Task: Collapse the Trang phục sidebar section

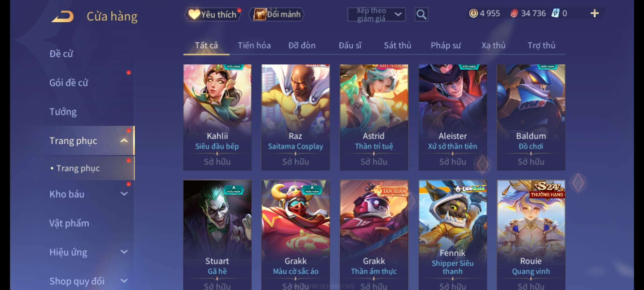Action: (x=124, y=141)
